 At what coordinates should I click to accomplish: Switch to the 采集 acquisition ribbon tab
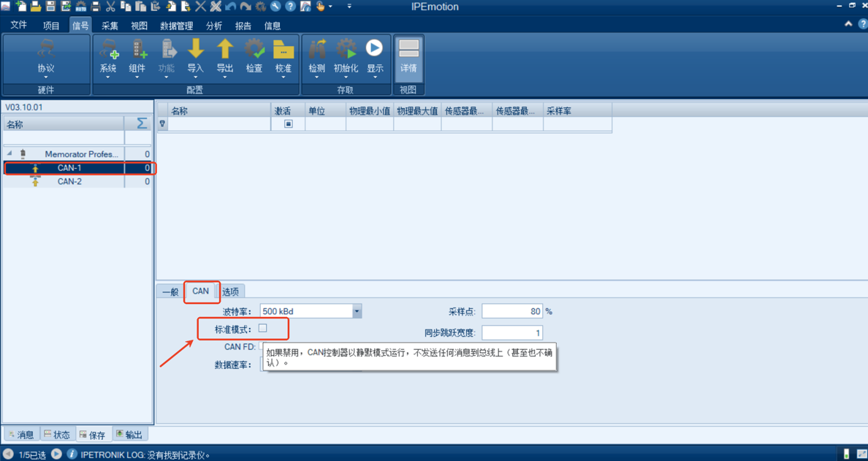tap(110, 26)
